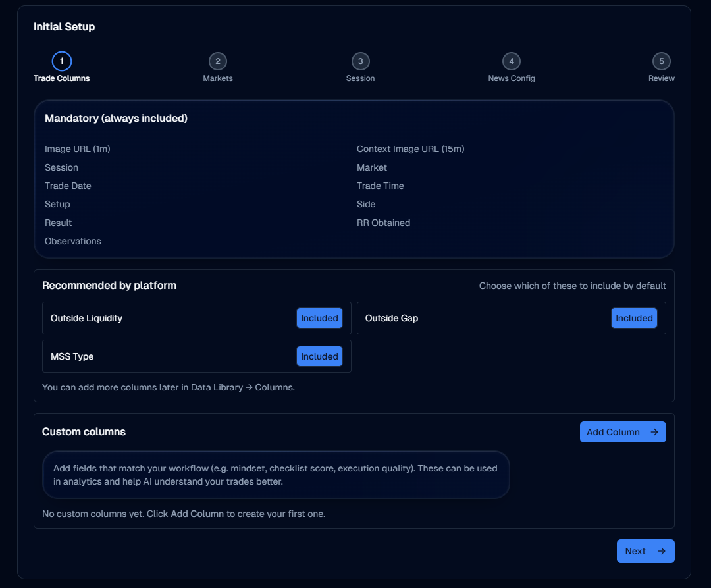Click the 'Result' field text
The image size is (711, 588).
(59, 223)
